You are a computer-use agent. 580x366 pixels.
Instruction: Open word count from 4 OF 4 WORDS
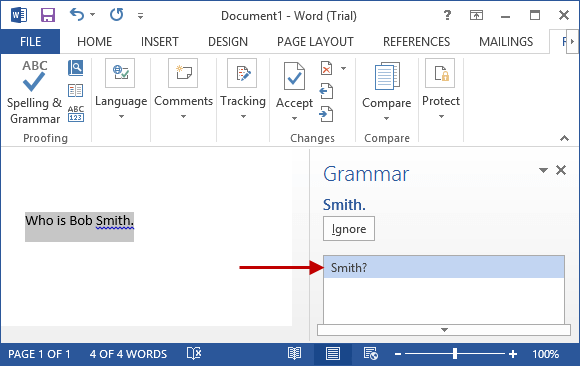point(128,354)
